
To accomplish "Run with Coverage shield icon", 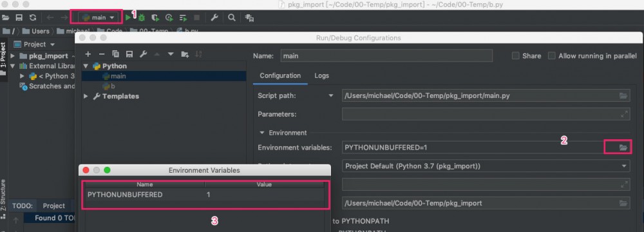I will [155, 17].
